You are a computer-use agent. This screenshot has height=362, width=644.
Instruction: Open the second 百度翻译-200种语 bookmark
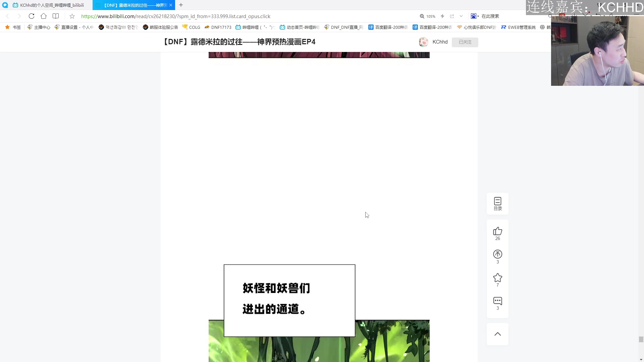(x=432, y=27)
